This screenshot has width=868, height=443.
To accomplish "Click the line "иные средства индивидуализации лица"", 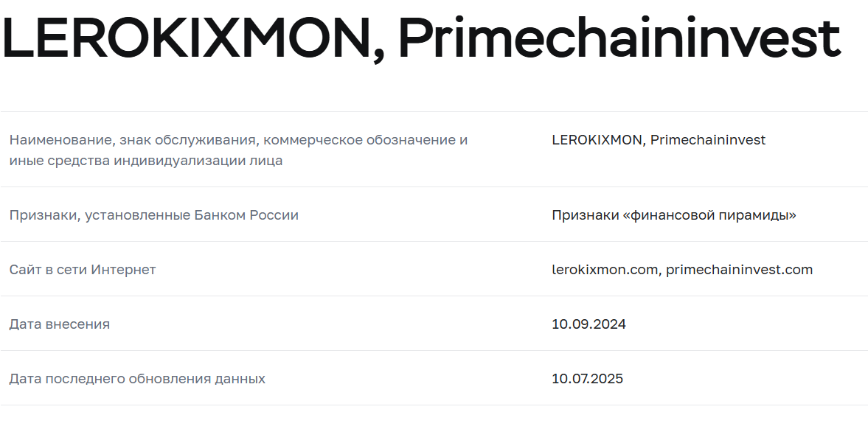I will tap(146, 161).
